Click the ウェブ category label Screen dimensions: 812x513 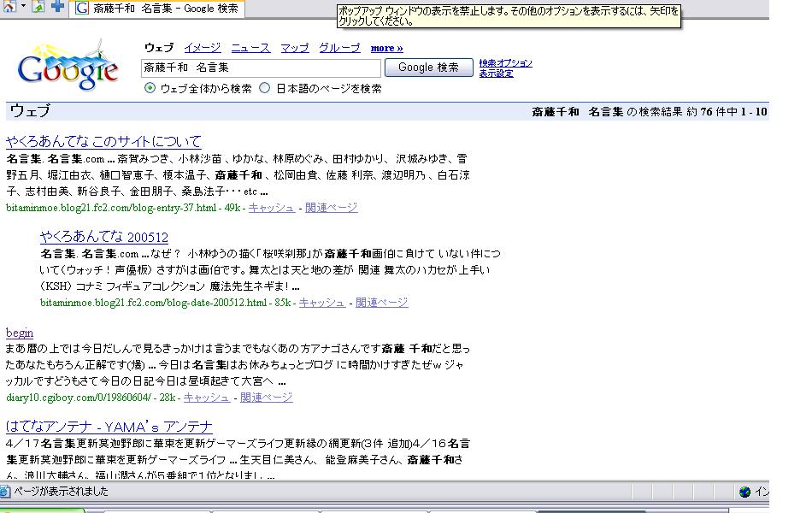pos(158,48)
